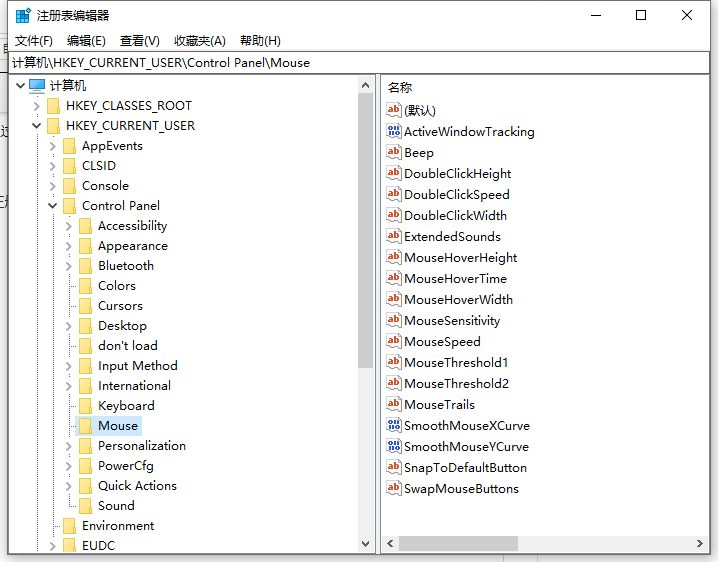Select the Keyboard key in tree
The height and width of the screenshot is (562, 718).
point(126,405)
